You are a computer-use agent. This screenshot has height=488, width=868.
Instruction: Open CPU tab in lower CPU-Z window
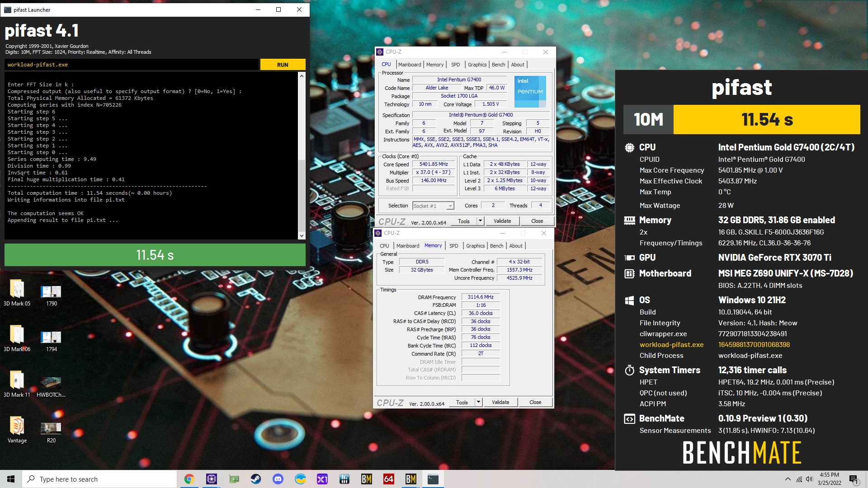[384, 246]
